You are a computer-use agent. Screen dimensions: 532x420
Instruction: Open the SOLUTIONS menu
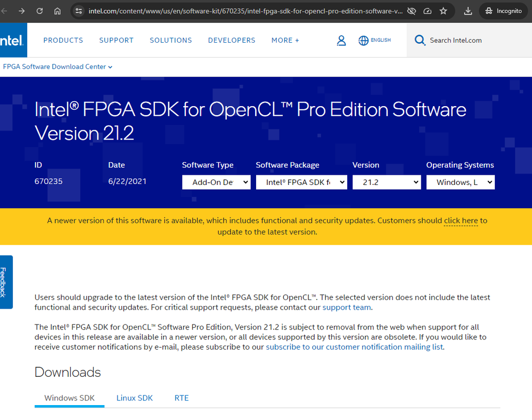pyautogui.click(x=171, y=41)
